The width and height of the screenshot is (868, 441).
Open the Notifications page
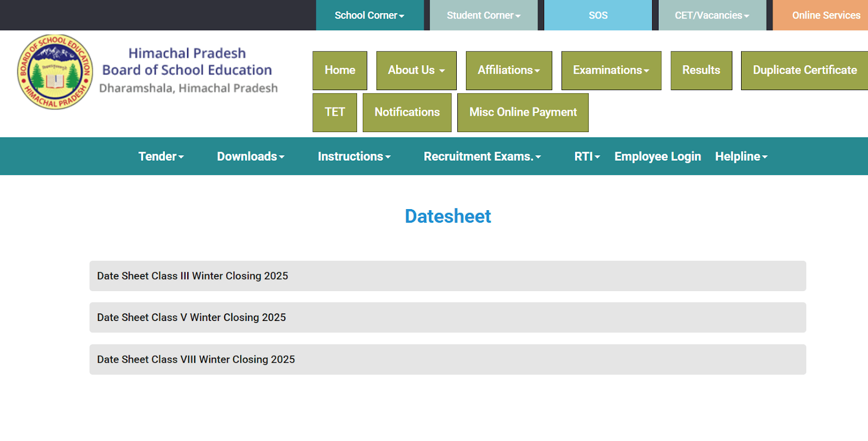point(407,112)
